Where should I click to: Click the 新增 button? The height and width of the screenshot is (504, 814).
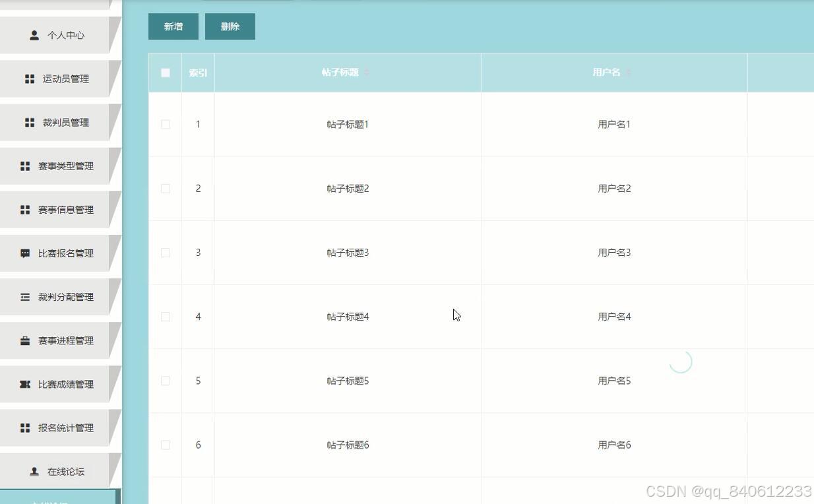pos(173,26)
